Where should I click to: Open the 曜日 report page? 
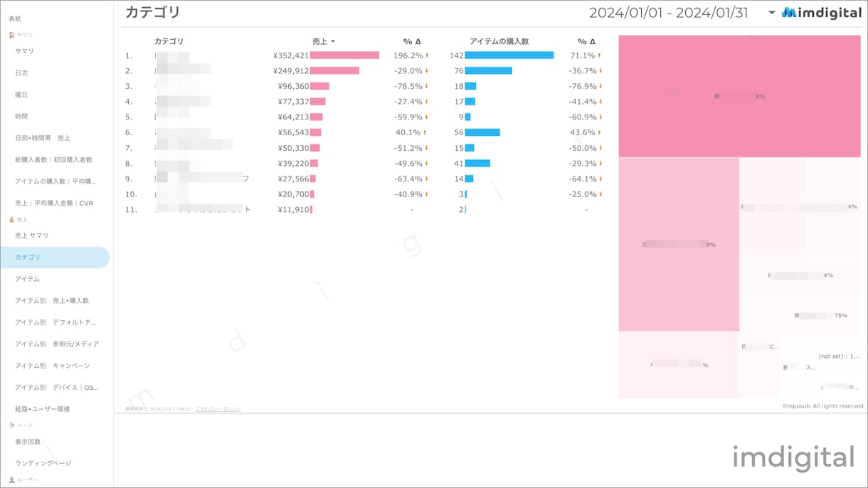click(21, 95)
